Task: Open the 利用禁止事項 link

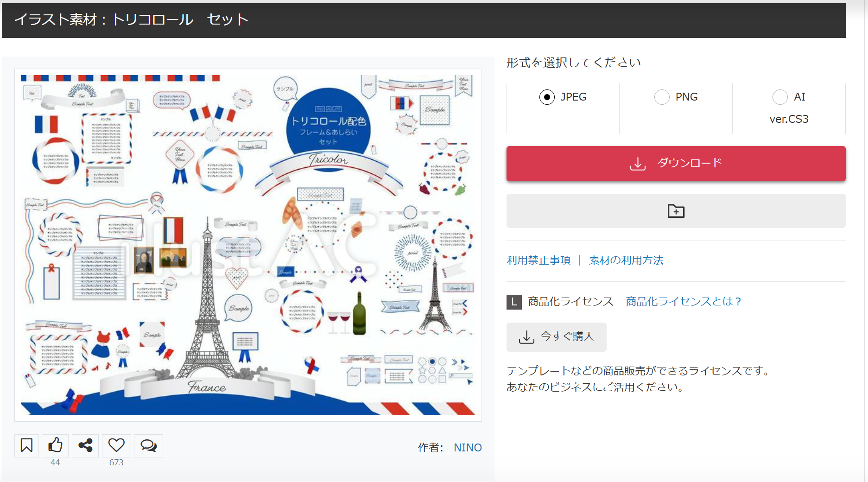Action: [x=539, y=260]
